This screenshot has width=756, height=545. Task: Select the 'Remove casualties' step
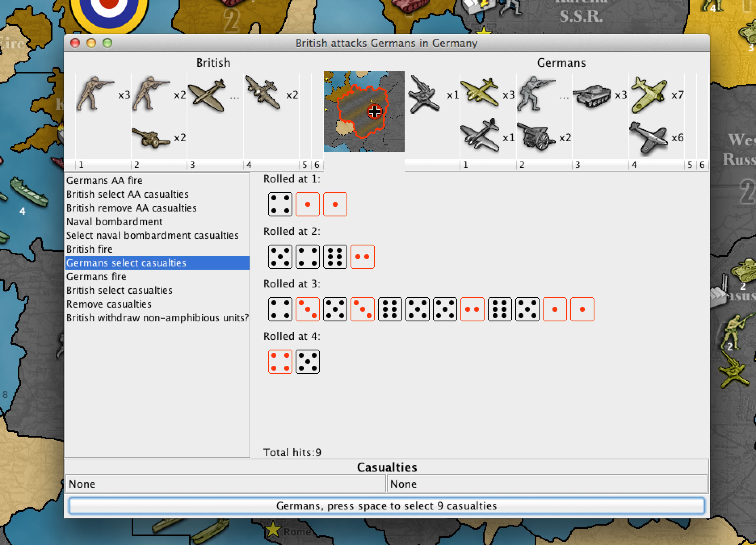[109, 304]
